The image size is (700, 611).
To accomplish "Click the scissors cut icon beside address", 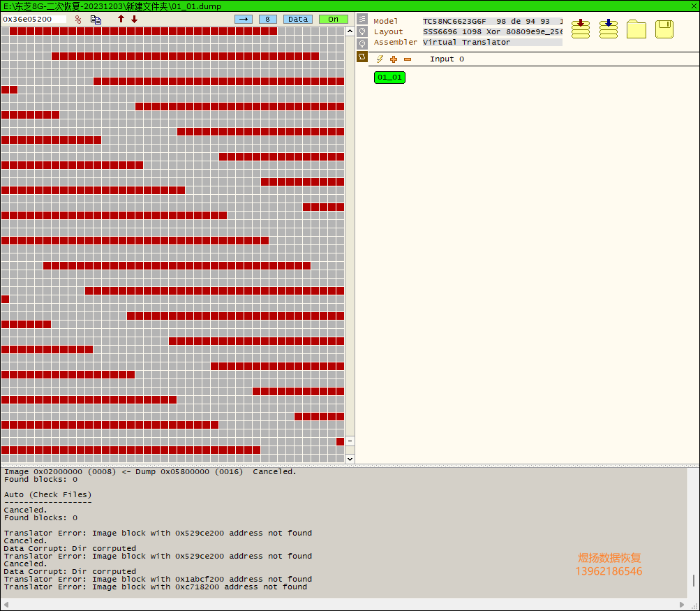I will (x=78, y=20).
